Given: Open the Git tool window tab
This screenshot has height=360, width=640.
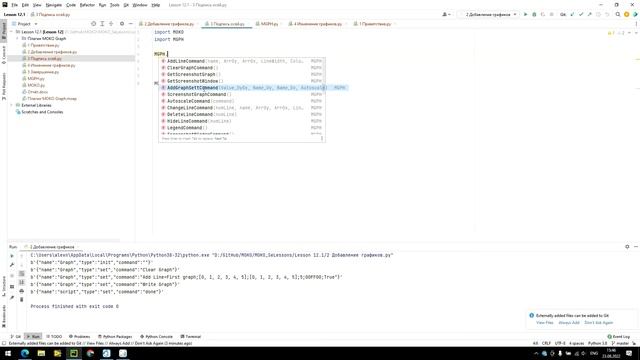Looking at the screenshot, I should pos(16,336).
